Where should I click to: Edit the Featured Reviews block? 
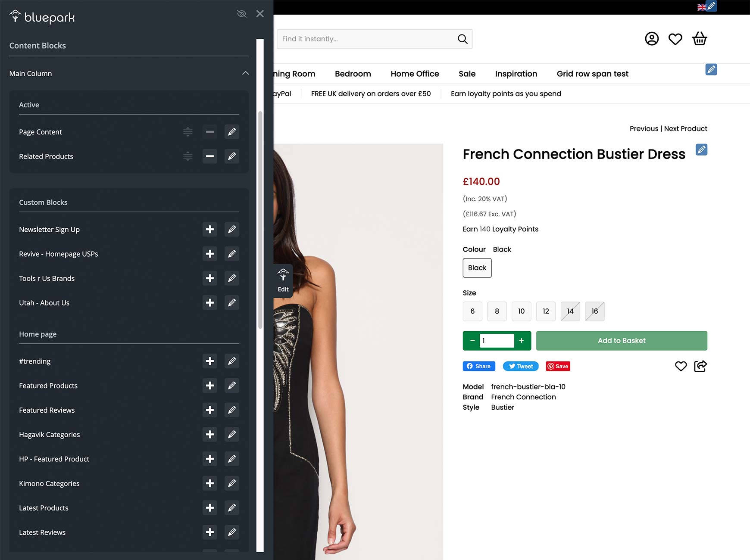[x=232, y=410]
